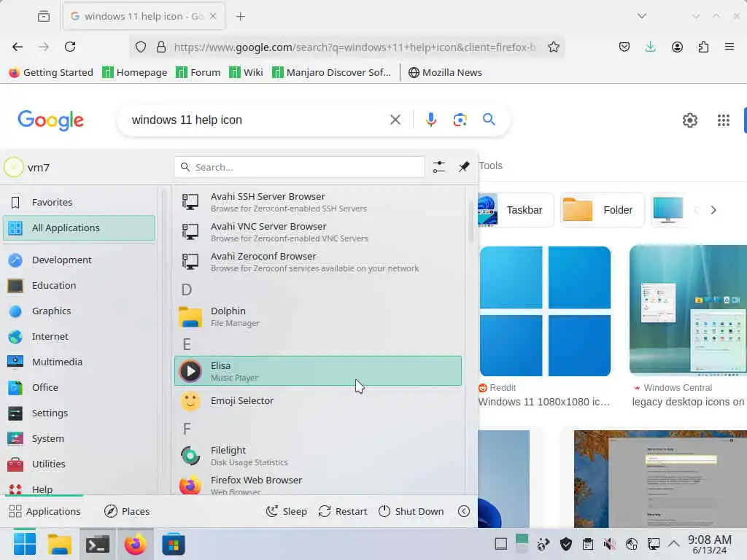Reload the Google search page
747x560 pixels.
70,47
